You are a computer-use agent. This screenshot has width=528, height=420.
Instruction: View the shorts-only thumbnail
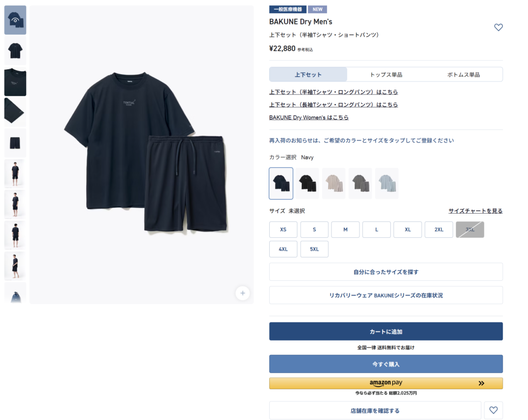(x=15, y=143)
